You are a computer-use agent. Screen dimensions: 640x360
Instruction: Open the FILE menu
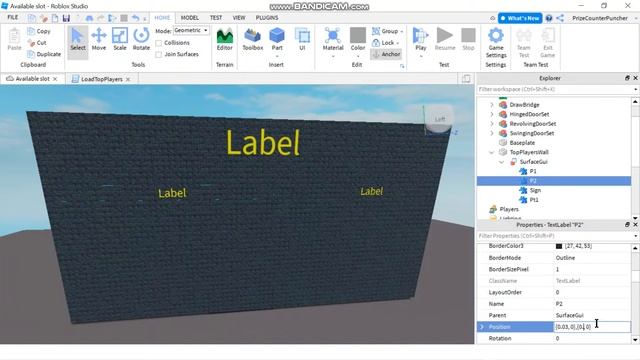click(13, 18)
